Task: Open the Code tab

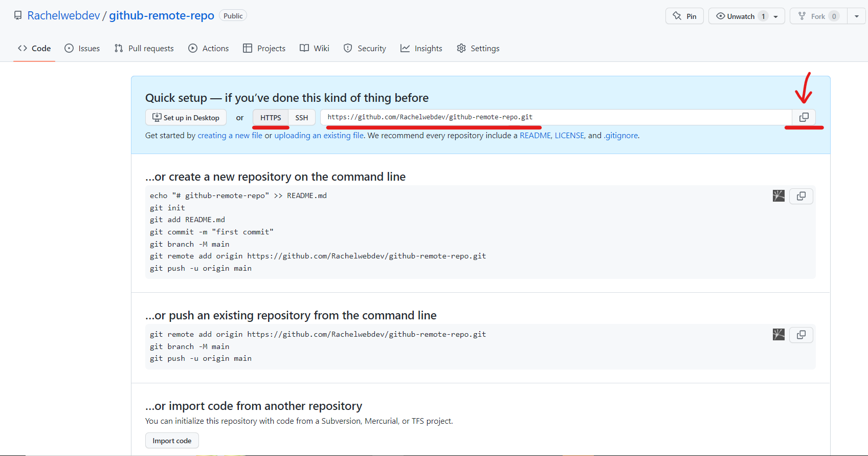Action: (x=34, y=49)
